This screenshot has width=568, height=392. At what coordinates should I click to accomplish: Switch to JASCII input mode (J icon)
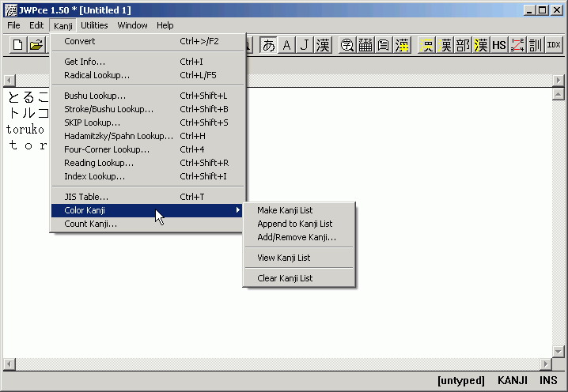click(305, 45)
